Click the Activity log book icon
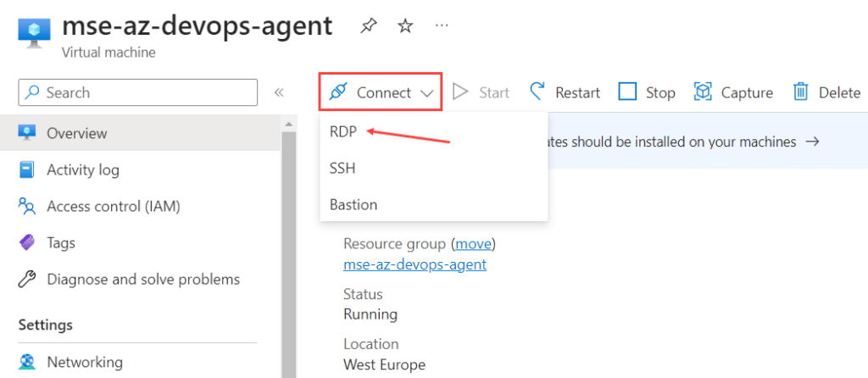 point(27,170)
